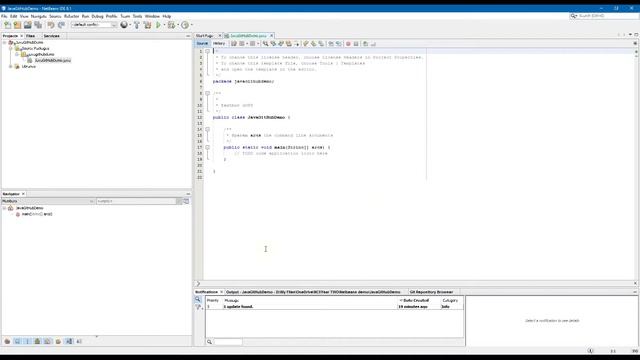
Task: Click Find Next Occurrence in the editor toolbar
Action: click(281, 44)
